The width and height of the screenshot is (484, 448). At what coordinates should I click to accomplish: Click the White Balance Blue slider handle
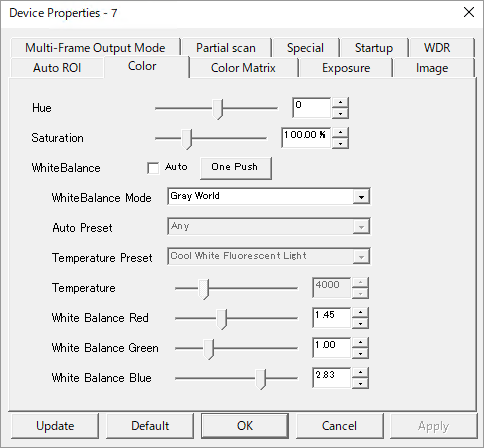click(x=261, y=379)
